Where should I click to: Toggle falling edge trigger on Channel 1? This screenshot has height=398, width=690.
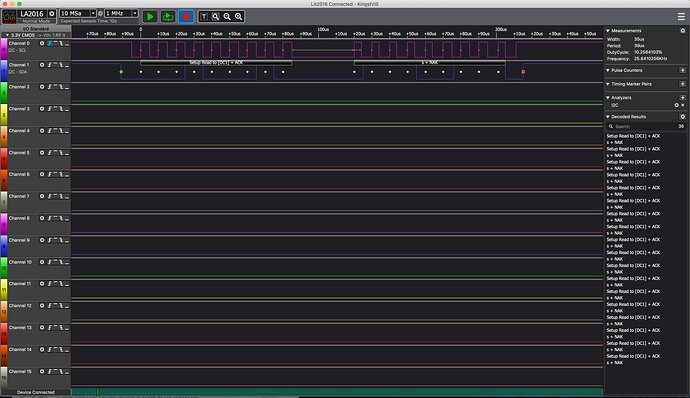click(61, 65)
